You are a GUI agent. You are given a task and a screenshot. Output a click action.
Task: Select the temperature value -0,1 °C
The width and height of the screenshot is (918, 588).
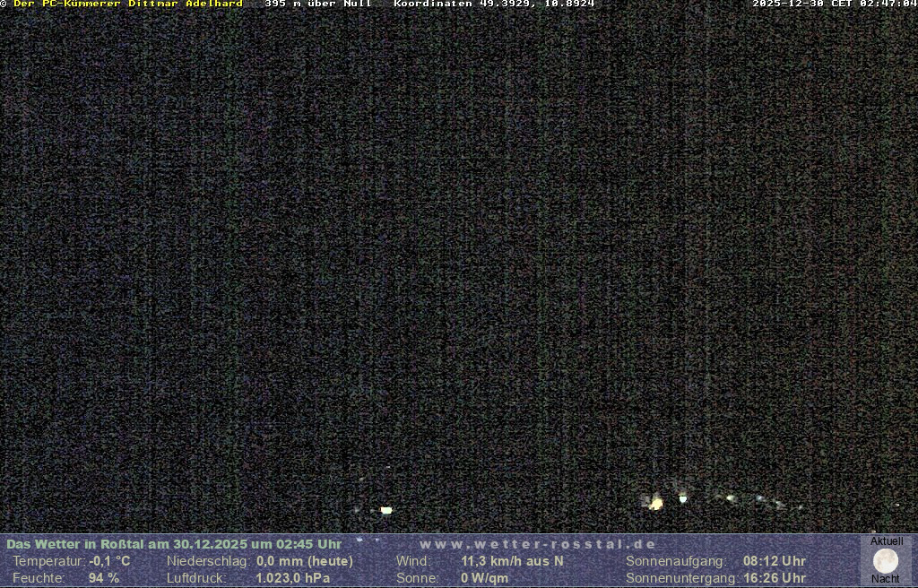(x=109, y=561)
